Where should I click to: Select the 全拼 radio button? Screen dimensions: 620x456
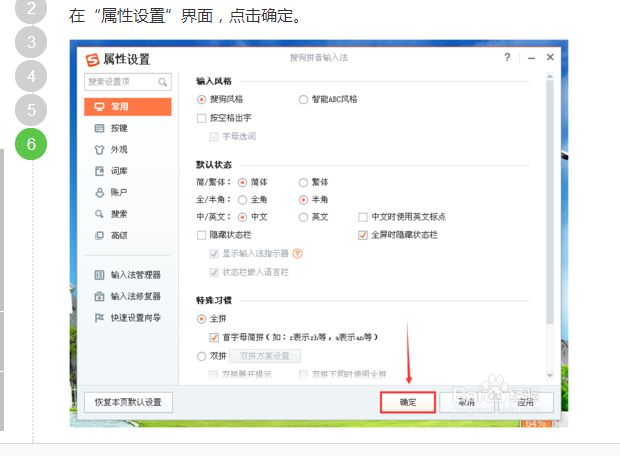(201, 319)
